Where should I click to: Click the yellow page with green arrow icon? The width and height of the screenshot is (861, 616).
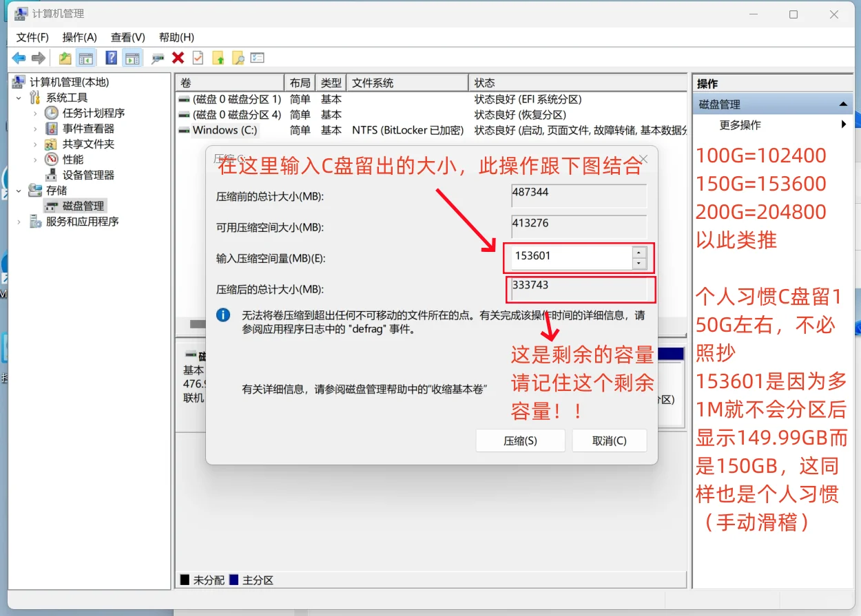pos(218,59)
